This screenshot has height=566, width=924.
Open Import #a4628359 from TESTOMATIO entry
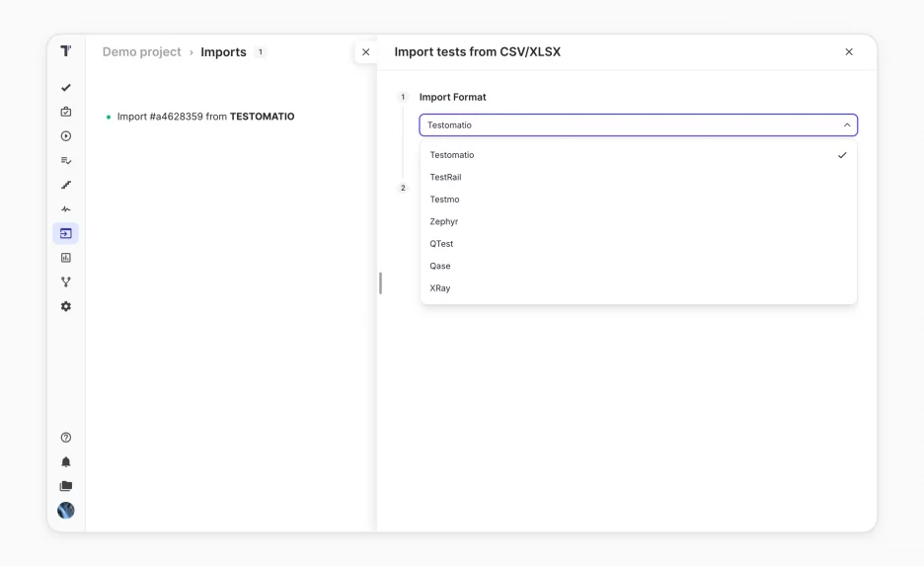point(205,117)
